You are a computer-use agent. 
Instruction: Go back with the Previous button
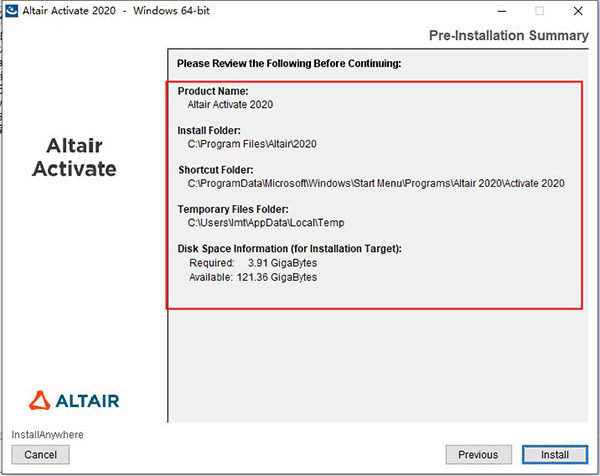click(478, 455)
